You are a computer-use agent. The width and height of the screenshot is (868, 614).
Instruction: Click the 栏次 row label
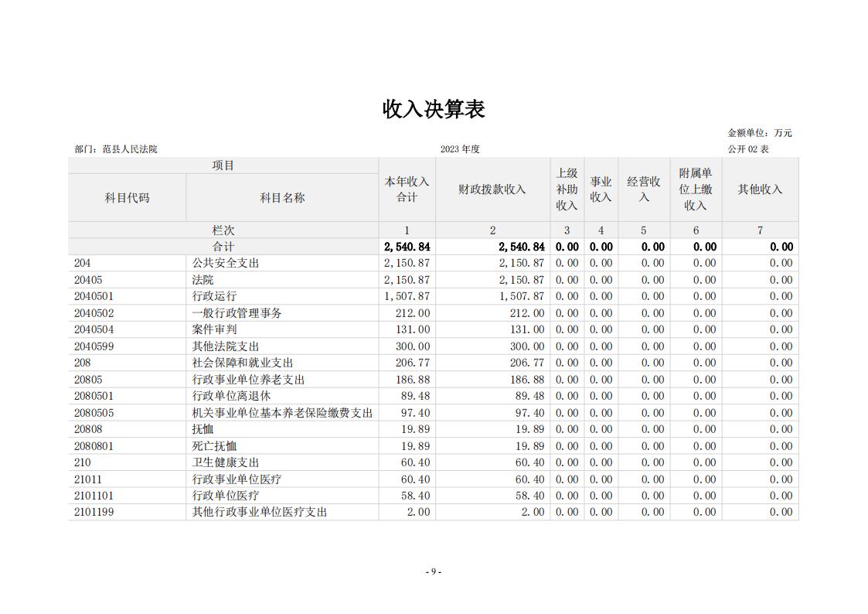pos(223,230)
